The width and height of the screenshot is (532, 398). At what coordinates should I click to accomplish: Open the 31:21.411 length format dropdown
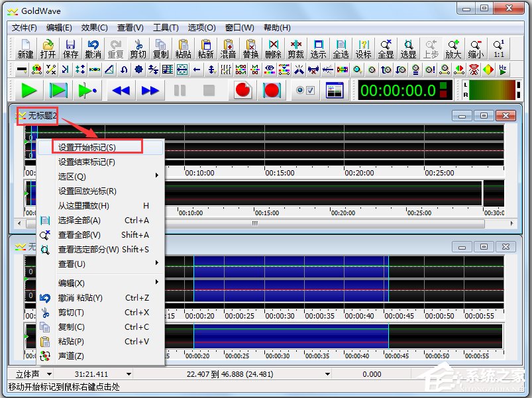[129, 374]
